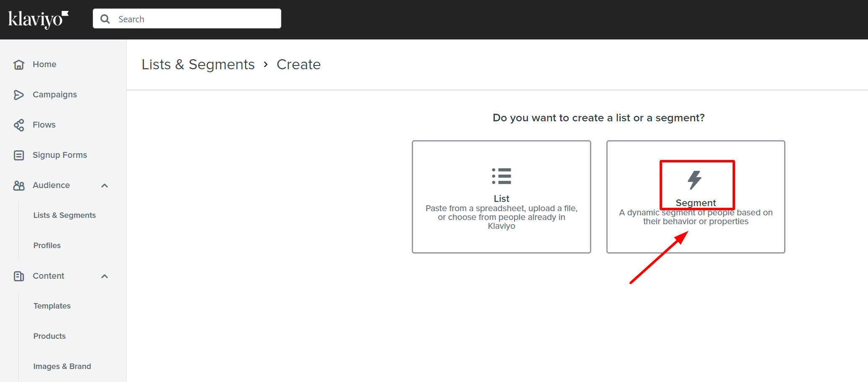
Task: Collapse the Audience section chevron
Action: (x=105, y=186)
